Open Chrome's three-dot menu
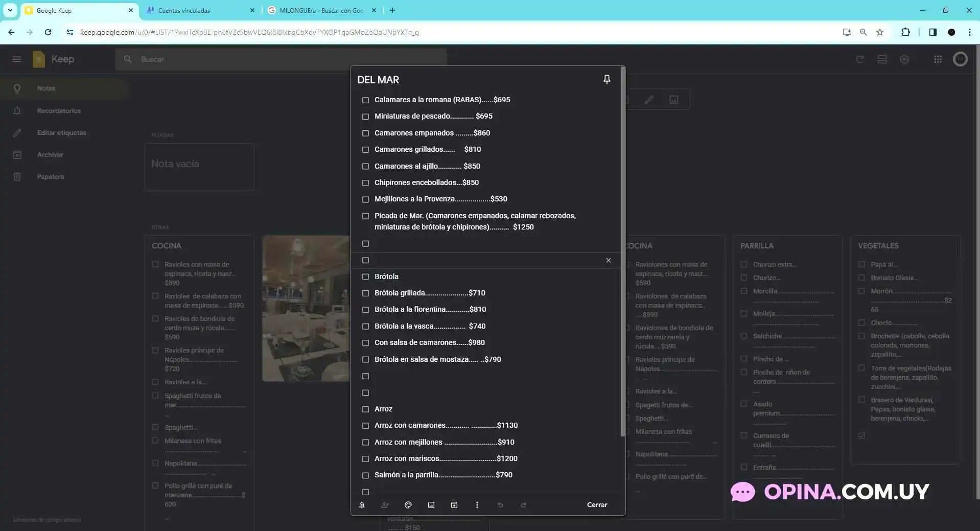Viewport: 980px width, 531px height. pyautogui.click(x=969, y=32)
